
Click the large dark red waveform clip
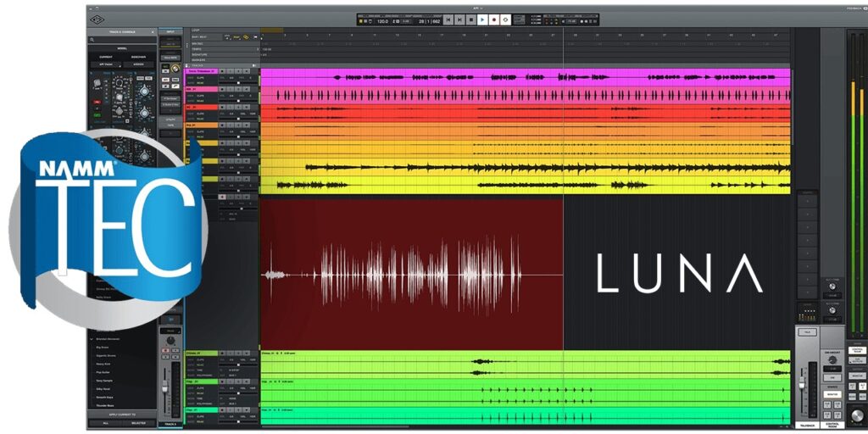click(411, 274)
